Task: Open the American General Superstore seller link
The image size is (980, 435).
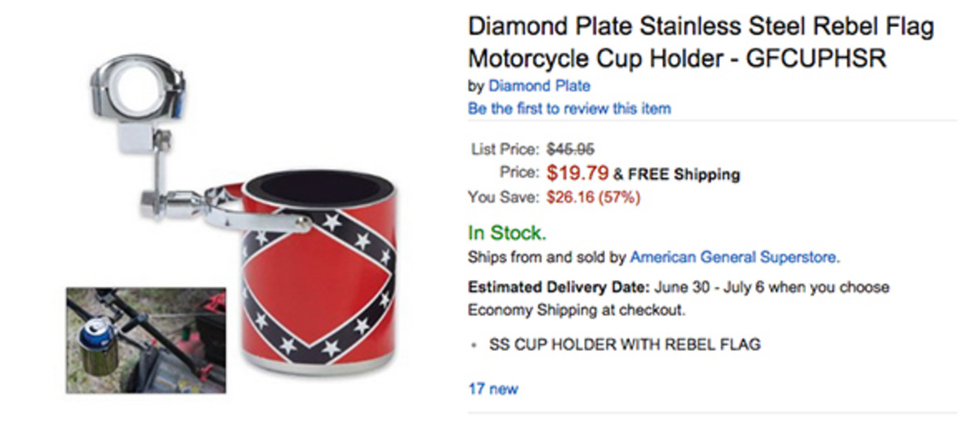Action: click(x=733, y=257)
